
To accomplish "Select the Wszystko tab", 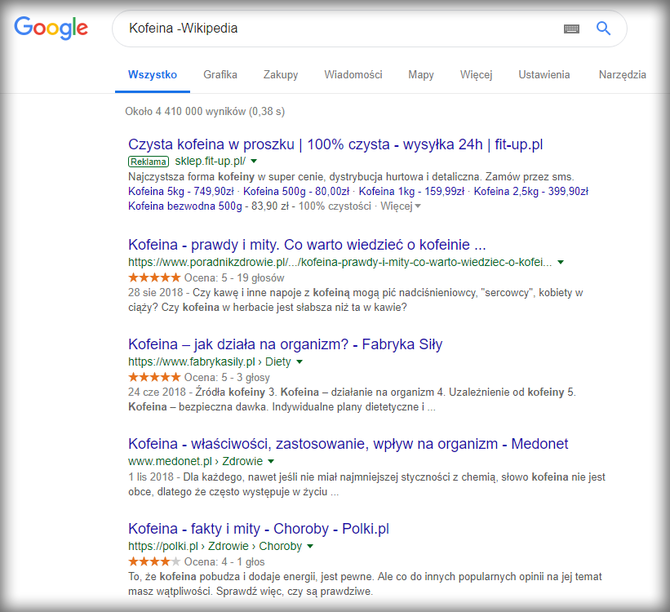I will click(x=153, y=74).
